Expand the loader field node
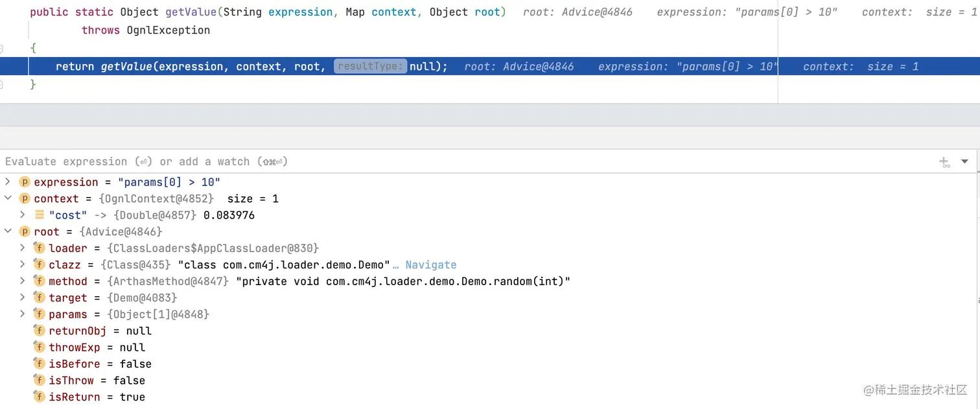The image size is (980, 409). coord(23,248)
